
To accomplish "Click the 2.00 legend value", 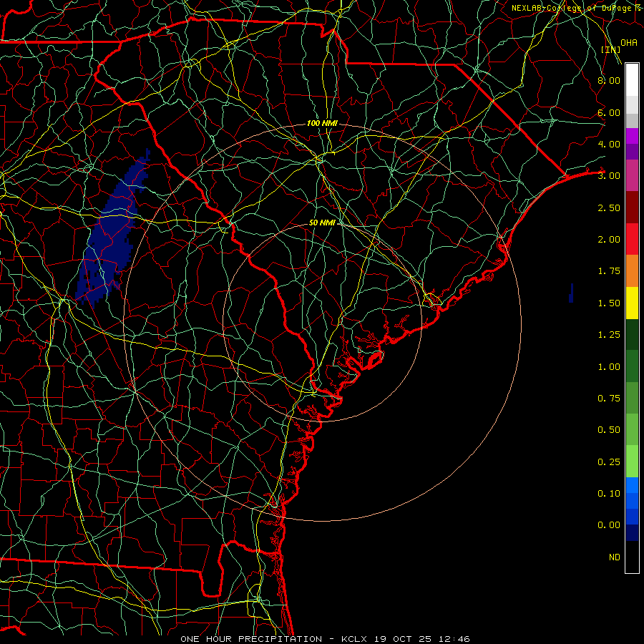I will (609, 240).
